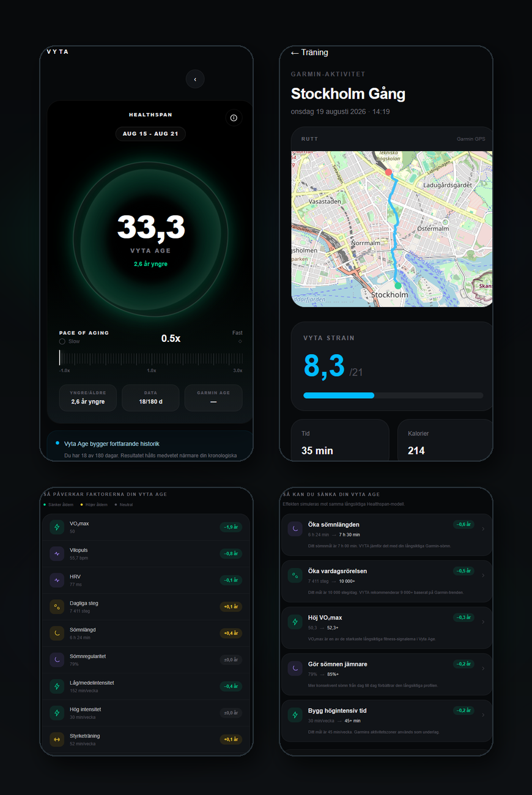Tap the Låg/medelintensitet lightning icon

(x=57, y=686)
